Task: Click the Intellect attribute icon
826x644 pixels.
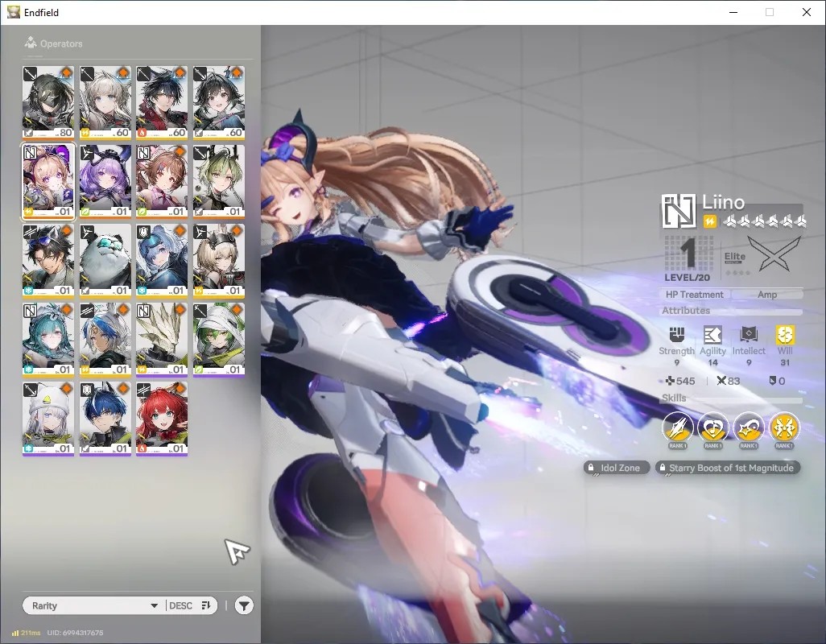Action: (749, 335)
